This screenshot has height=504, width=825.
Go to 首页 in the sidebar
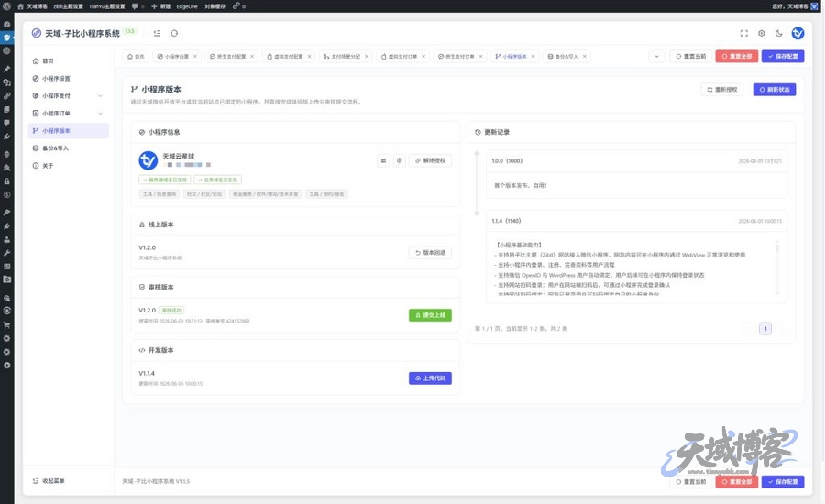click(68, 61)
